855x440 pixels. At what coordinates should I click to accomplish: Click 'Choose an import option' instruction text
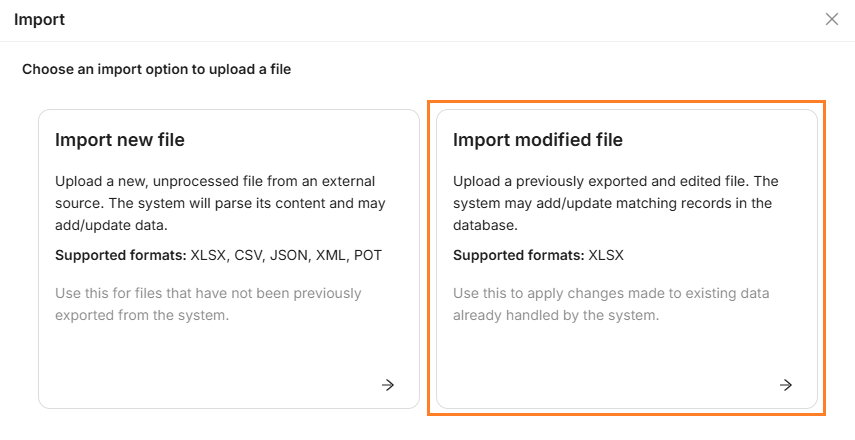pos(156,70)
